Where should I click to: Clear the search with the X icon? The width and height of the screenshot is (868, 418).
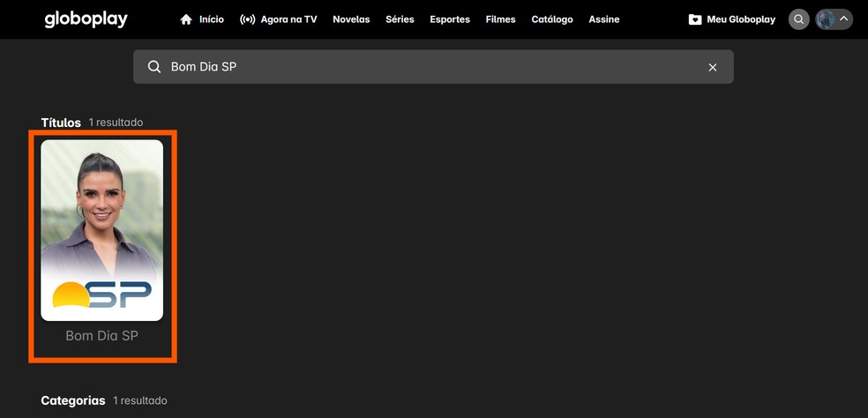tap(713, 67)
